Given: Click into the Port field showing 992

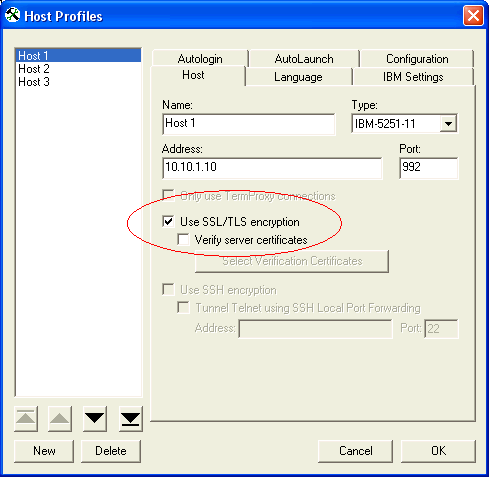Looking at the screenshot, I should click(429, 168).
